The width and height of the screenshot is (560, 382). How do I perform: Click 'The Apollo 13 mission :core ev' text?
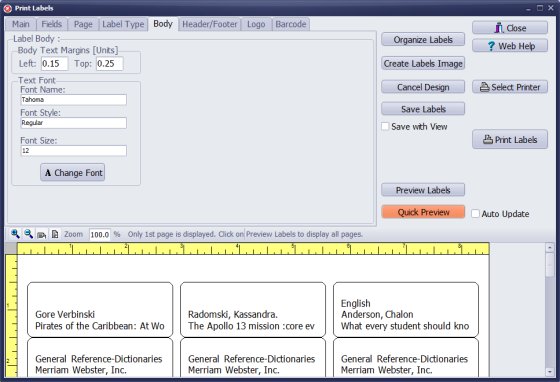pos(251,326)
